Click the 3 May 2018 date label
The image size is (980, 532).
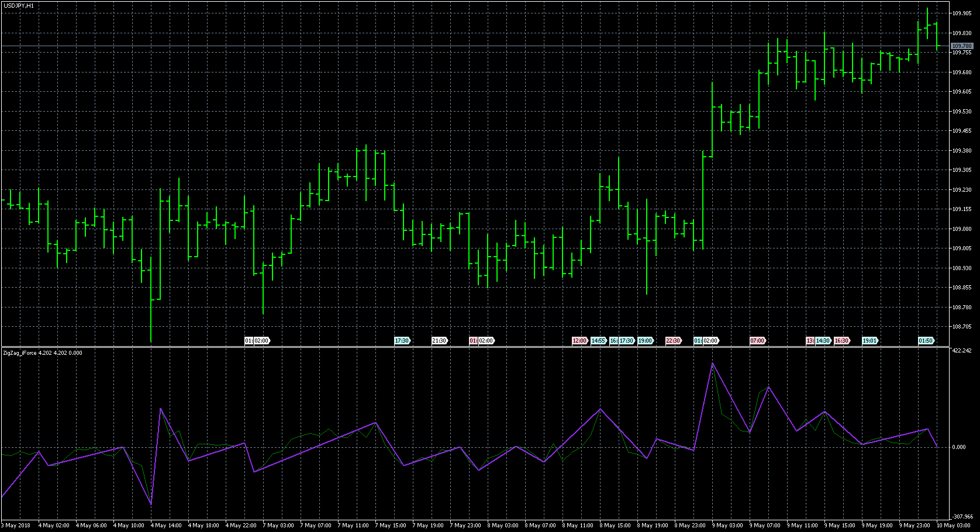pos(16,526)
